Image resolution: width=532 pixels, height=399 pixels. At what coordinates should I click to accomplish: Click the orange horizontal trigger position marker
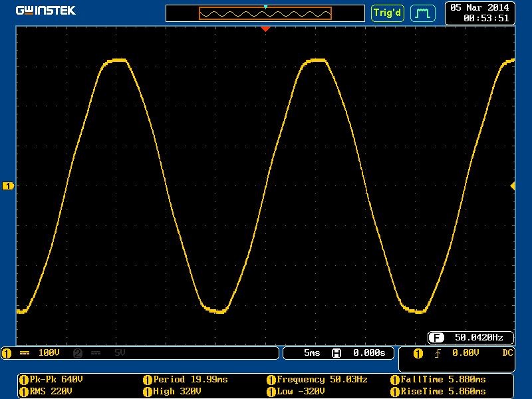[x=265, y=29]
